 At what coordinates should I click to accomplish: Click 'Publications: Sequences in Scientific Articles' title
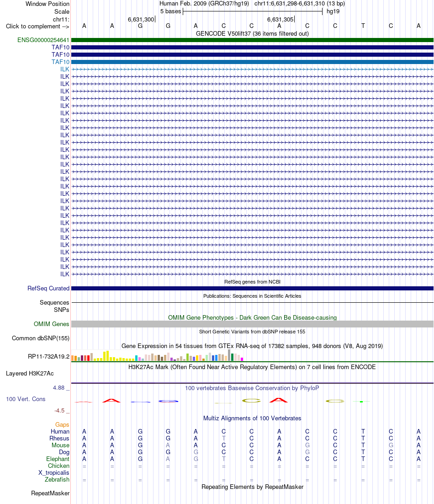252,296
